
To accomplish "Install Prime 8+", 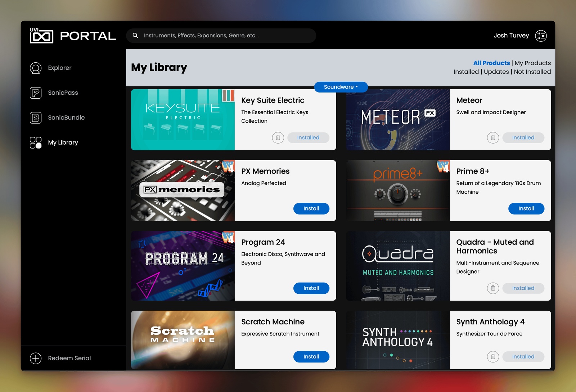I will 526,208.
